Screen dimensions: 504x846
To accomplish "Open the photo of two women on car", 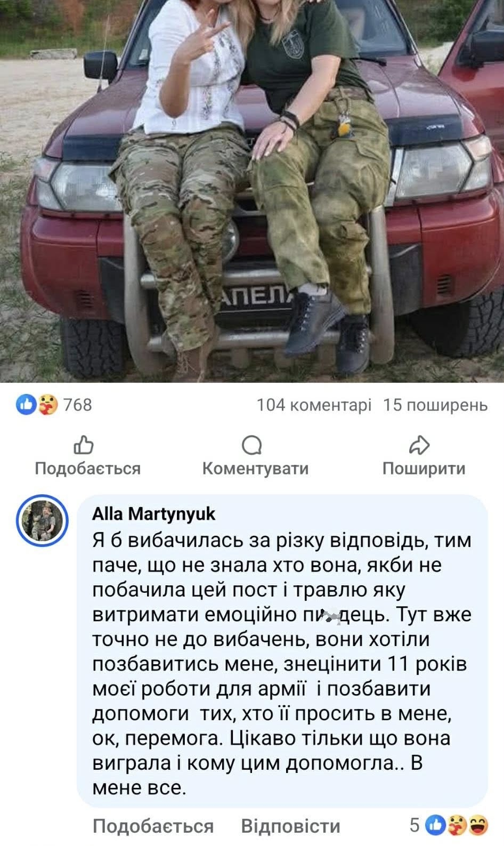I will click(x=252, y=191).
